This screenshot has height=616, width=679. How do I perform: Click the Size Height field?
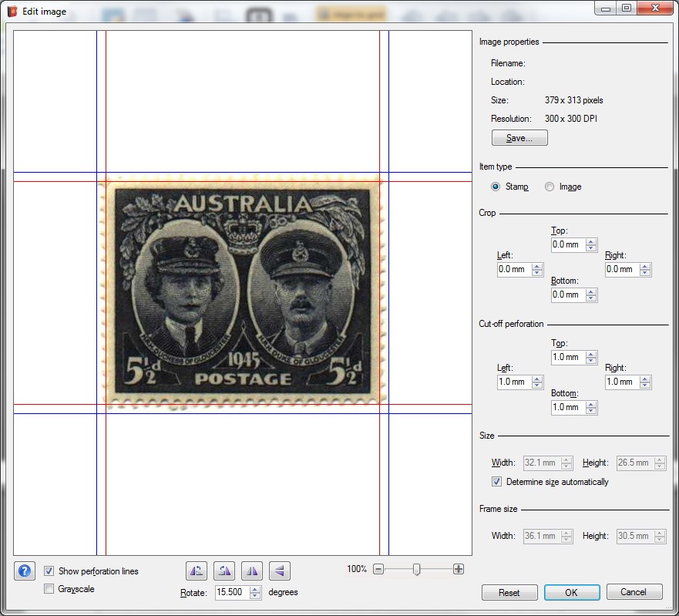tap(636, 463)
